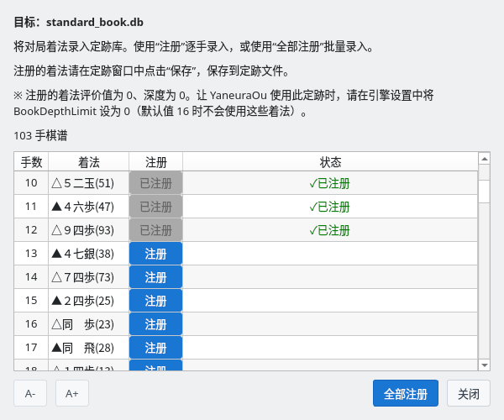
Task: Decrease font size with A- button
Action: point(30,393)
